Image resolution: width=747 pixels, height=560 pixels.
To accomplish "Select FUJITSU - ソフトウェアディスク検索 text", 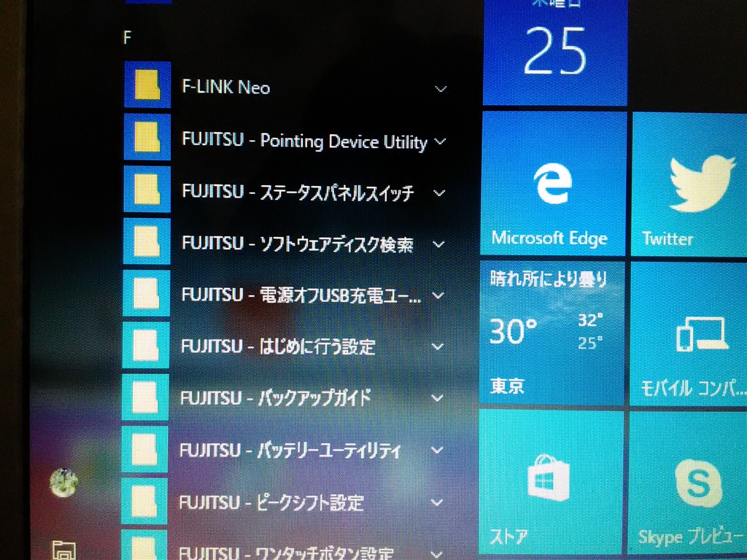I will click(x=298, y=244).
